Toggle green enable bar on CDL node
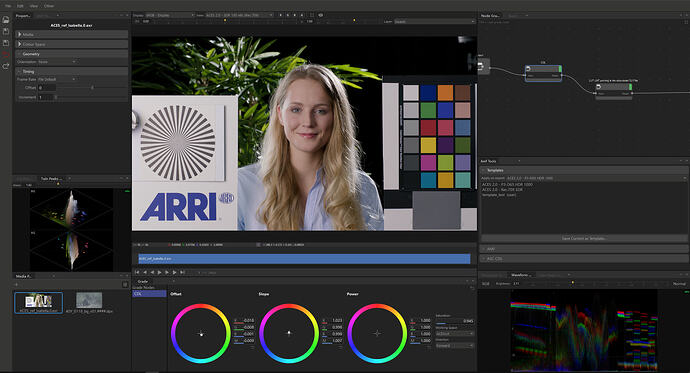This screenshot has width=690, height=373. 560,69
